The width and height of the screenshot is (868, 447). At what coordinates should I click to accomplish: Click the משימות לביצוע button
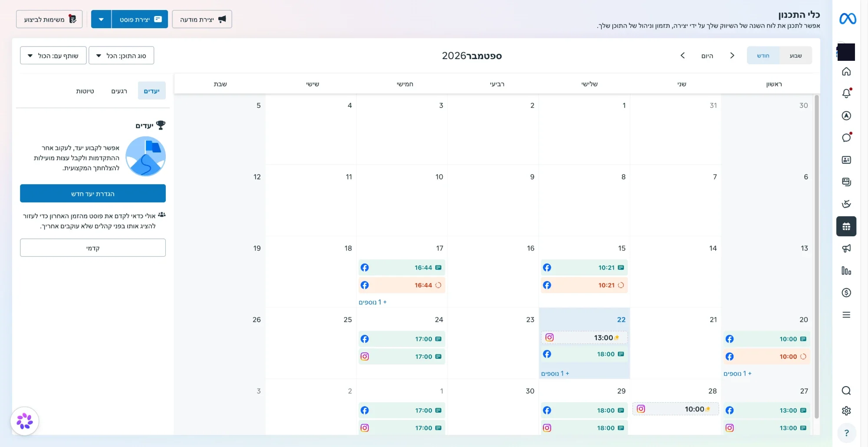49,19
